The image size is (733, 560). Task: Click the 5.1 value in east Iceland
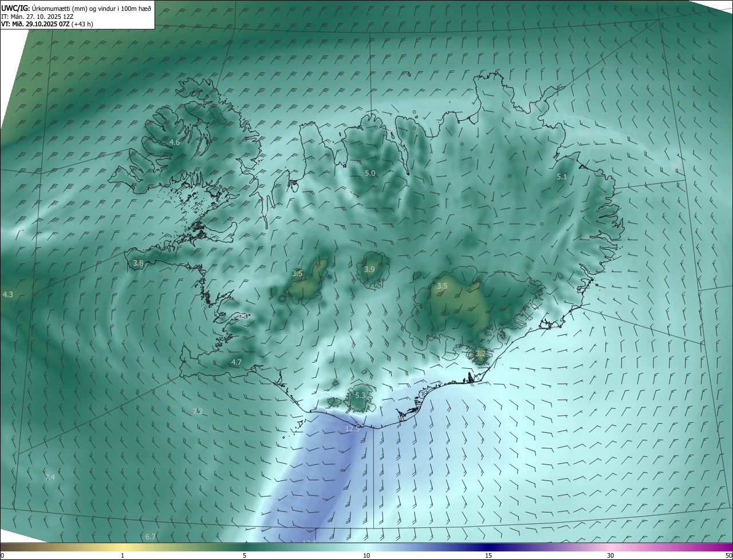pyautogui.click(x=562, y=177)
